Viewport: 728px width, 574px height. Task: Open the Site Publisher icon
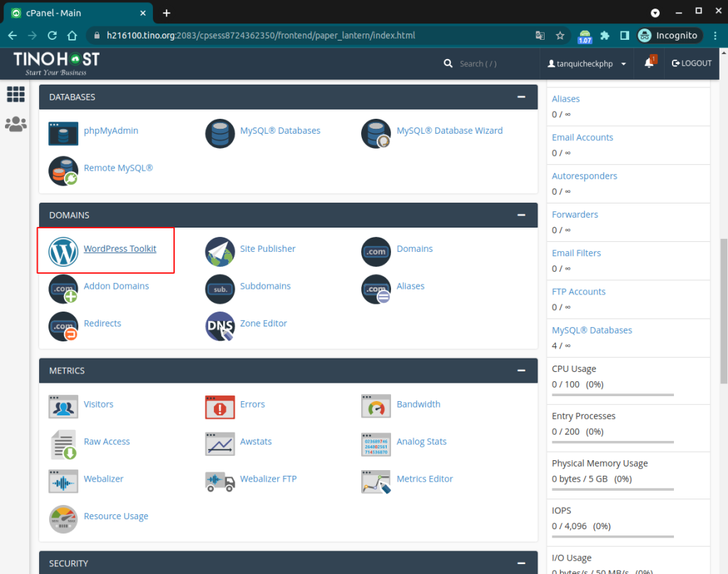click(220, 252)
